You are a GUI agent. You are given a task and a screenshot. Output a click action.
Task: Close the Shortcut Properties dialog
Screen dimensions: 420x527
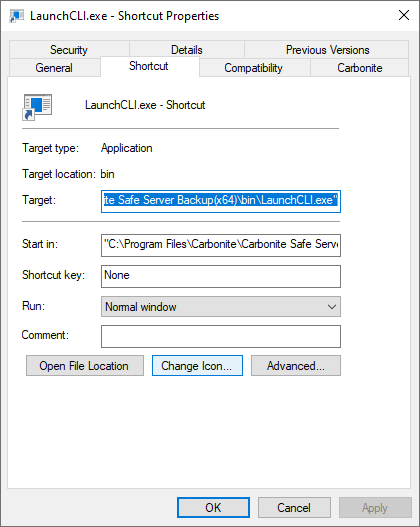click(x=404, y=15)
